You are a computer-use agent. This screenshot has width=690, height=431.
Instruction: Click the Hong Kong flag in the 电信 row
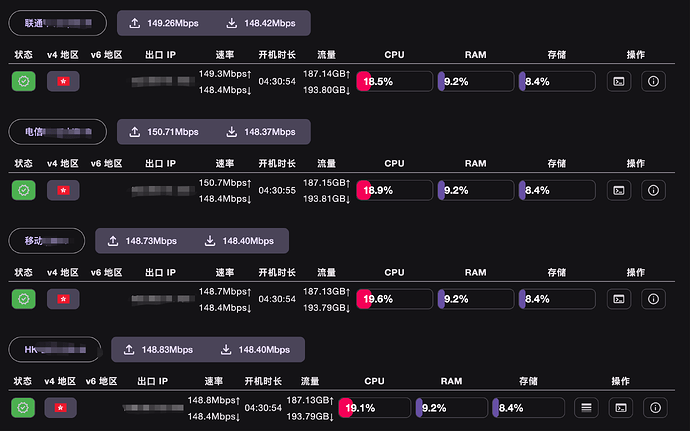click(x=63, y=190)
